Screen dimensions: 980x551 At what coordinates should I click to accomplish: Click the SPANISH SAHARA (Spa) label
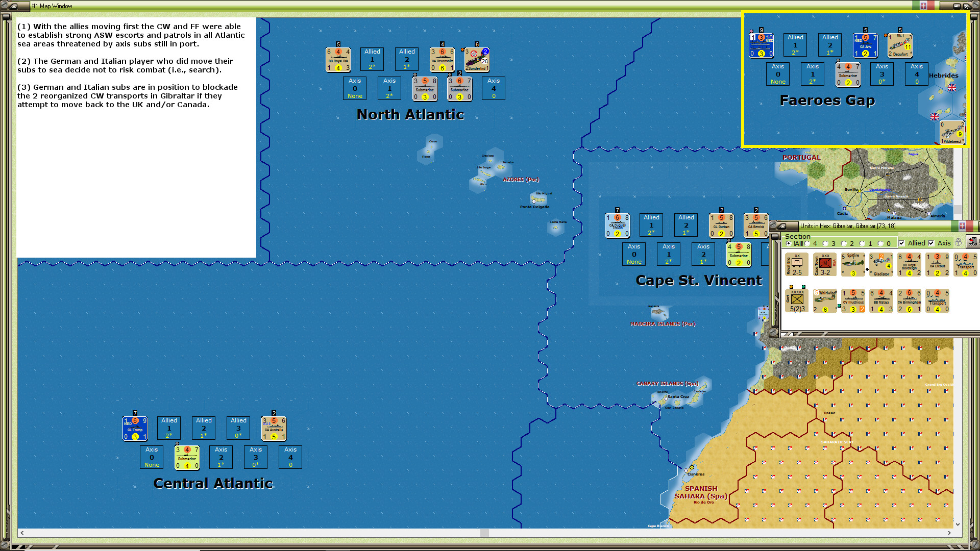click(x=701, y=492)
